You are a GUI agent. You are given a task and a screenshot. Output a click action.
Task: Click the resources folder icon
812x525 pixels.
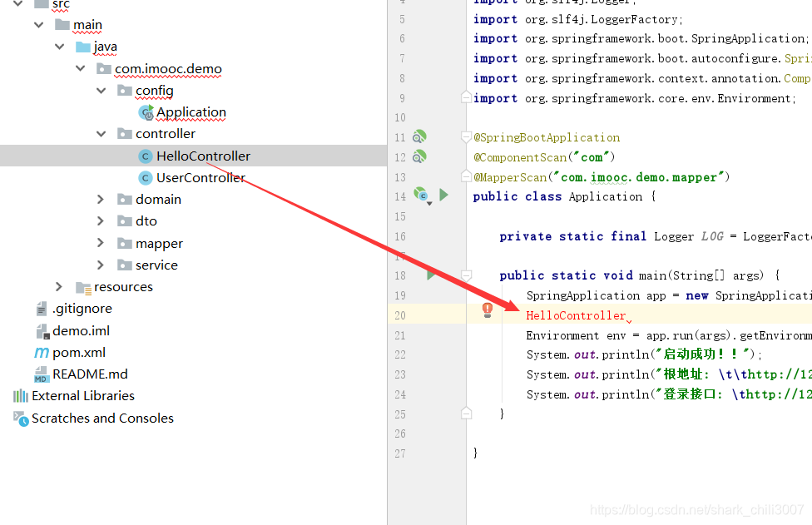pyautogui.click(x=83, y=288)
